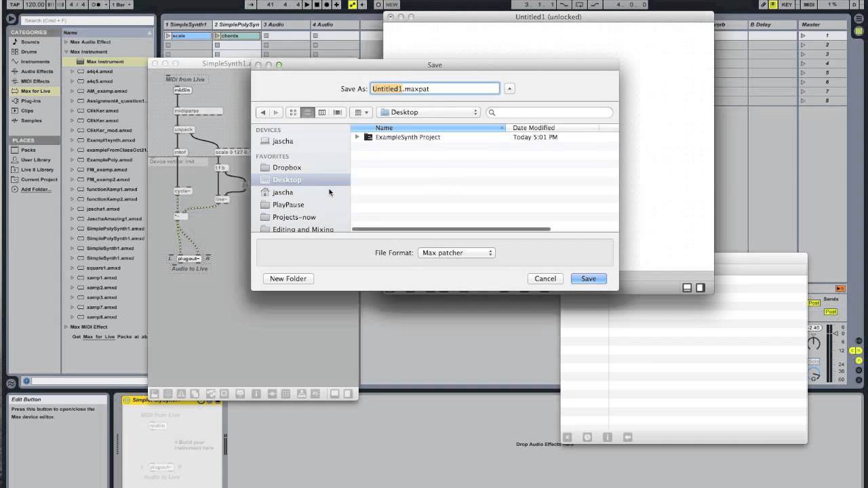This screenshot has width=868, height=488.
Task: Select PlayPause in Favorites sidebar
Action: tap(288, 205)
